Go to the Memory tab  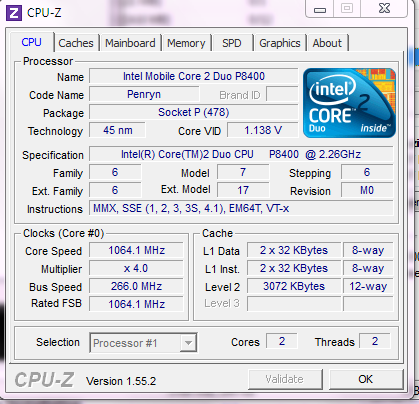(186, 43)
